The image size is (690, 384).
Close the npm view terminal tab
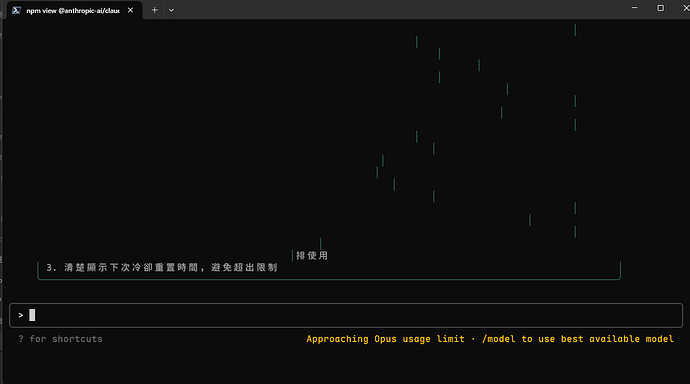pos(130,10)
